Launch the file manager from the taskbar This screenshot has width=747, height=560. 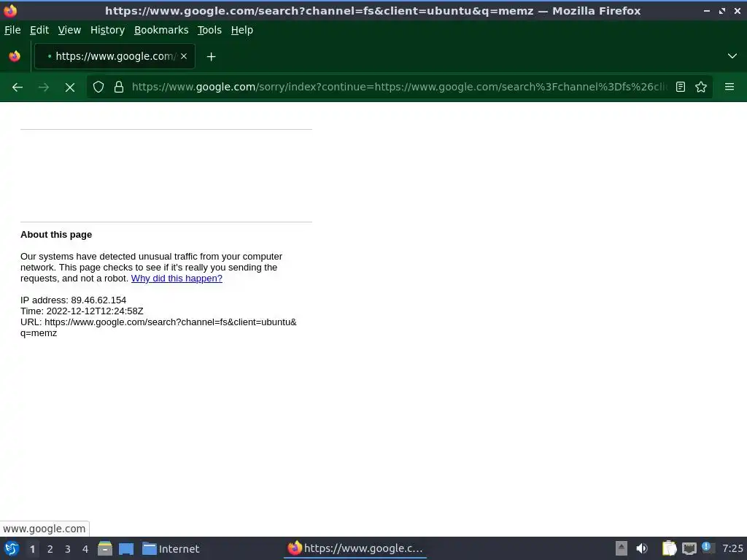[105, 548]
